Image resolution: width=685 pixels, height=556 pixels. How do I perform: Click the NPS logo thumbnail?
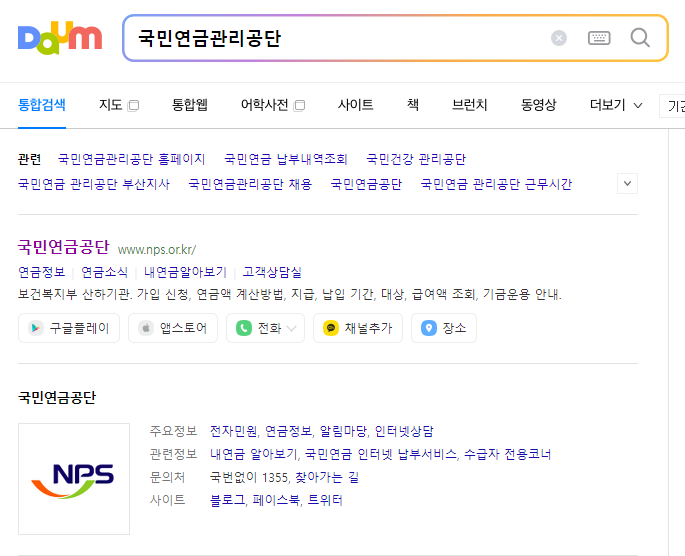coord(74,479)
